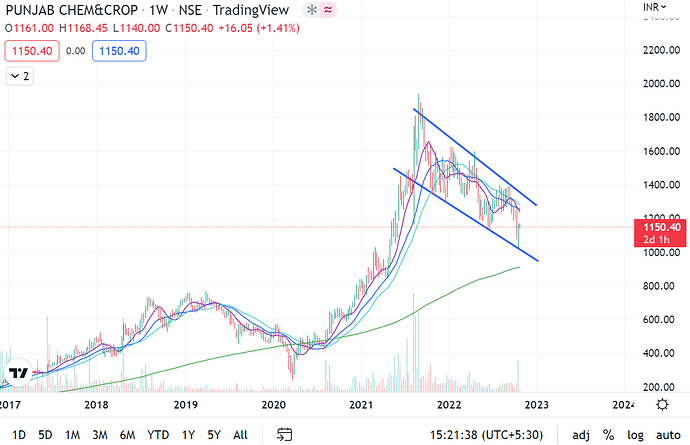
Task: Click the pink wave indicator icon
Action: coord(328,10)
